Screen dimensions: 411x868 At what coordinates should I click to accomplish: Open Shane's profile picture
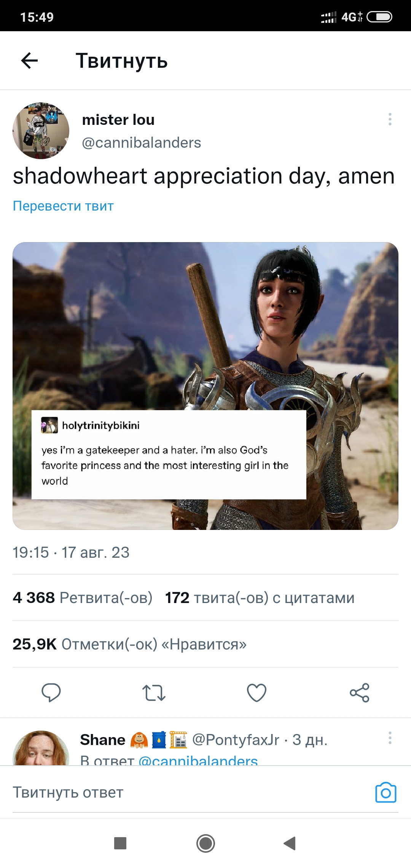[x=41, y=748]
